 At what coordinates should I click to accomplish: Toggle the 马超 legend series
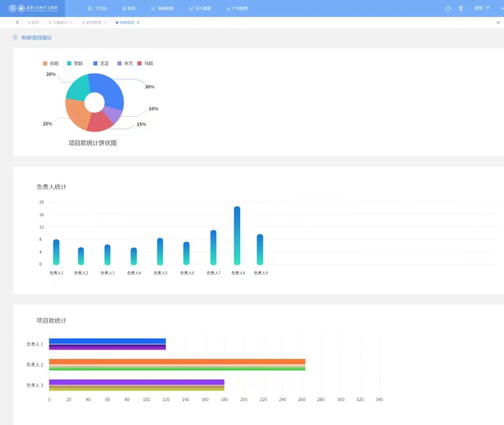tap(145, 64)
